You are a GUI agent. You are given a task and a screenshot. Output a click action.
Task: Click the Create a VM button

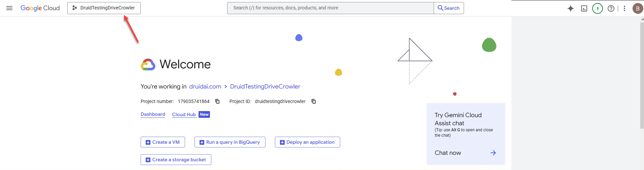tap(163, 142)
